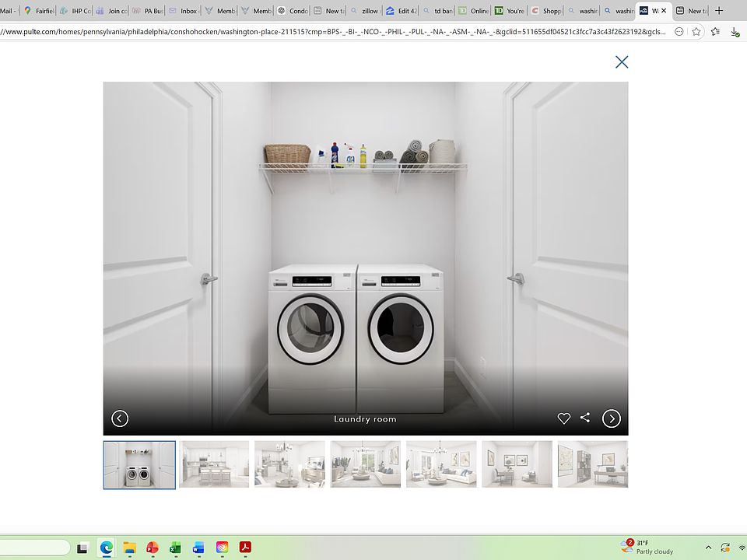
Task: Click the Pulte URL address bar
Action: coord(334,31)
